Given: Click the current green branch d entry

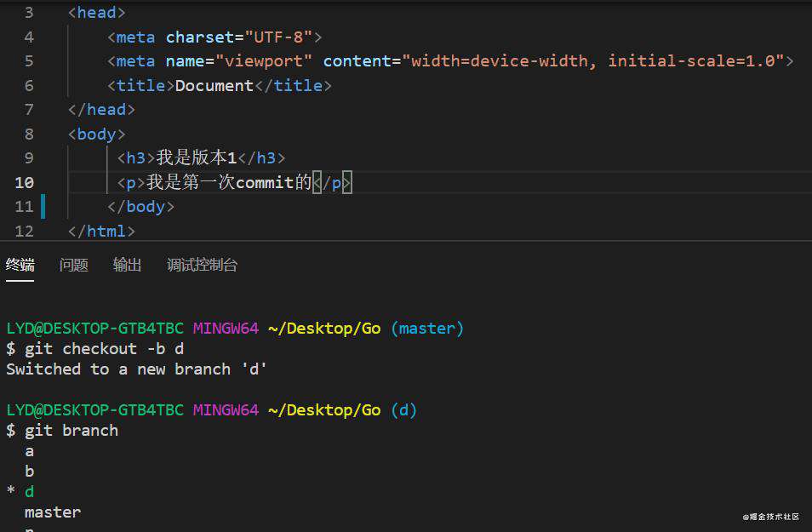Looking at the screenshot, I should pyautogui.click(x=30, y=492).
